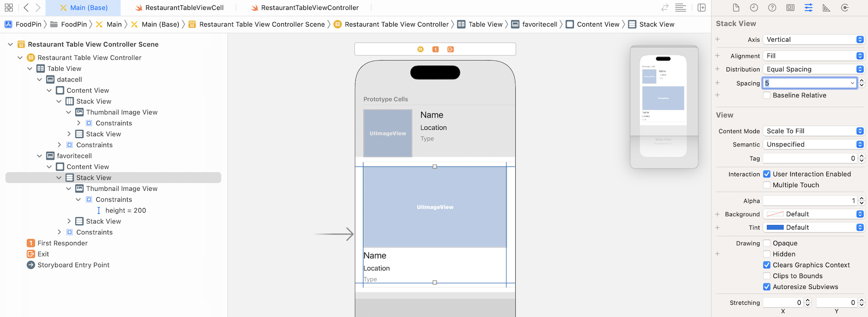This screenshot has width=868, height=317.
Task: Open the Distribution dropdown
Action: coord(813,69)
